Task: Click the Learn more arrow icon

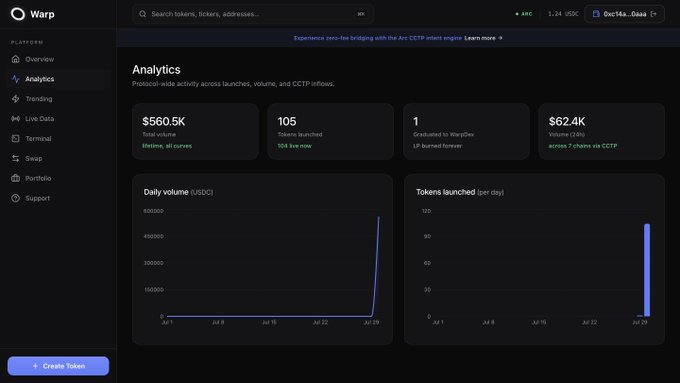Action: click(500, 38)
